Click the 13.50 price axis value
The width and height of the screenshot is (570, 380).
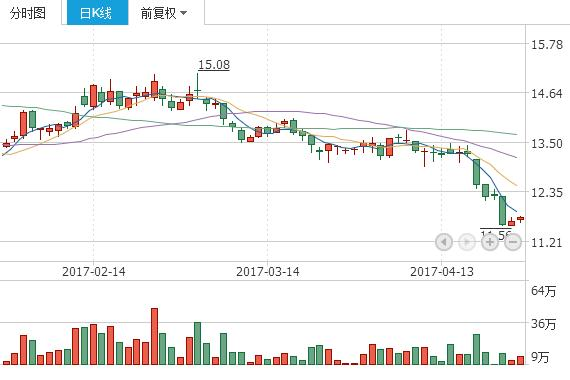[547, 144]
